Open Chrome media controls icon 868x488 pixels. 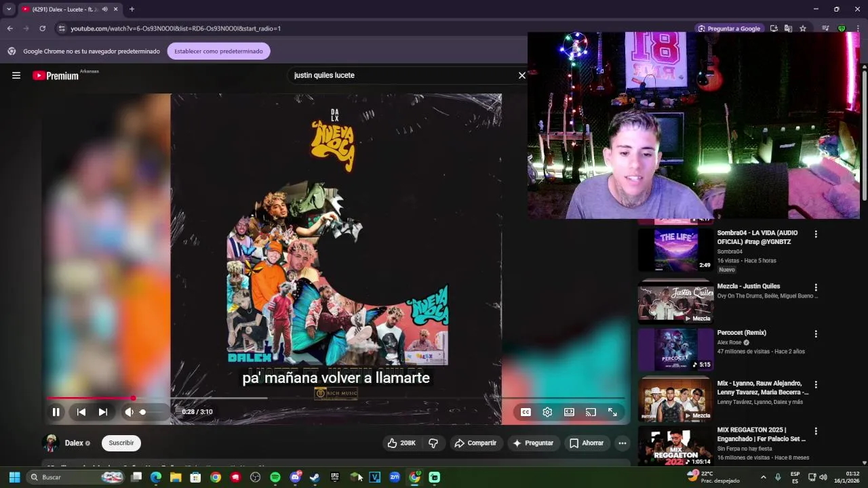point(825,28)
